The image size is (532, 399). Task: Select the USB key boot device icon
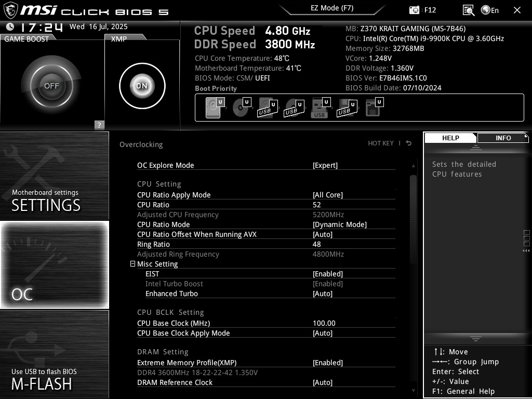(x=321, y=108)
